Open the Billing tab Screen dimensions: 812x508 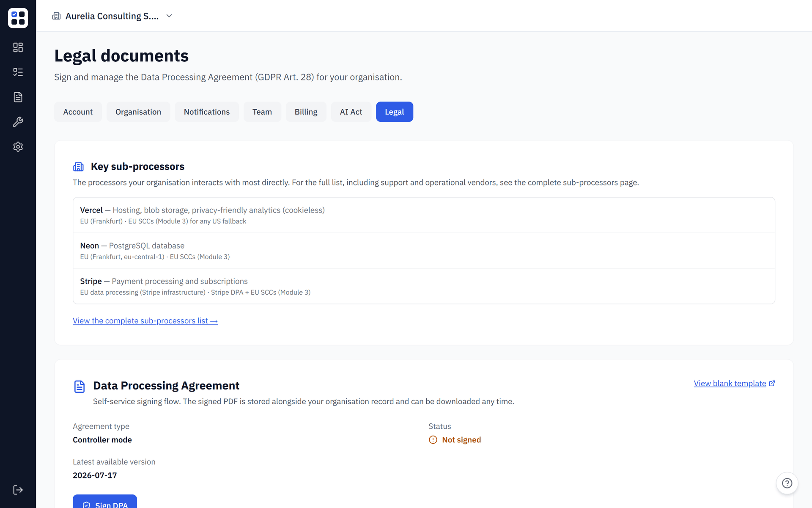click(x=306, y=112)
